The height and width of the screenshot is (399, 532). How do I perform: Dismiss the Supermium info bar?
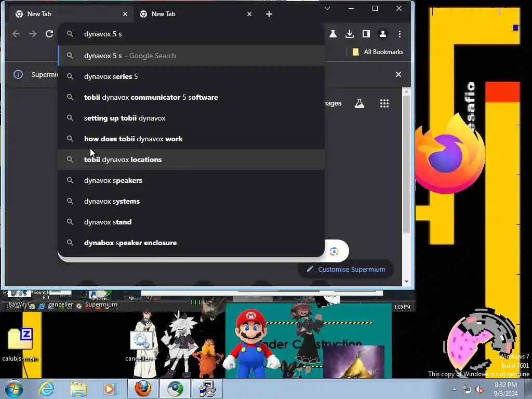click(x=398, y=74)
